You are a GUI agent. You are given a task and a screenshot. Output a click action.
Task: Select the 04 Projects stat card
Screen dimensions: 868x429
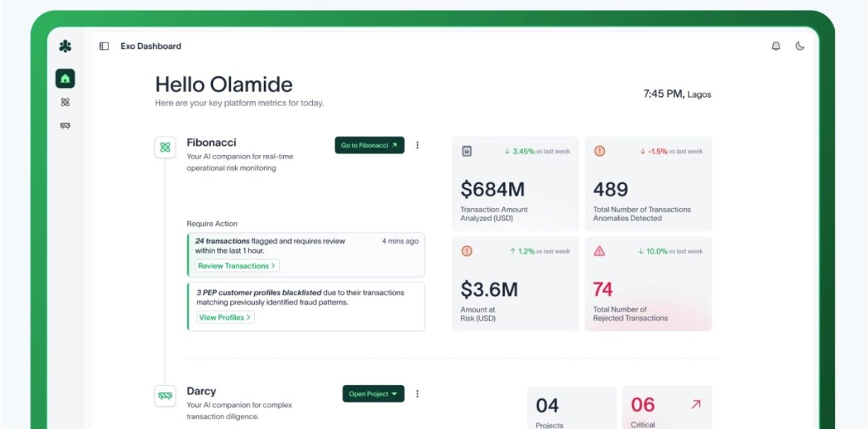pyautogui.click(x=571, y=409)
